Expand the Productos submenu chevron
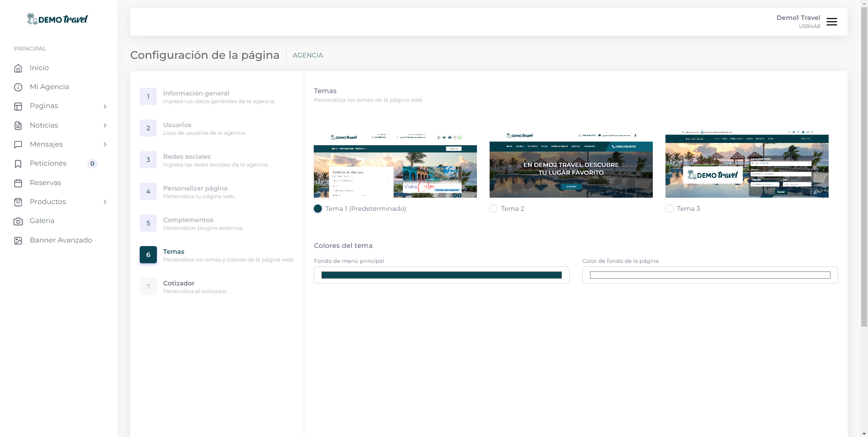 105,202
